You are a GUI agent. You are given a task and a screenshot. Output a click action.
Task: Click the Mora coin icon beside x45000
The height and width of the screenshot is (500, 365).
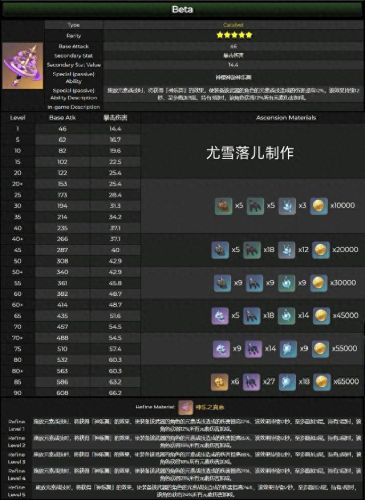pos(321,316)
